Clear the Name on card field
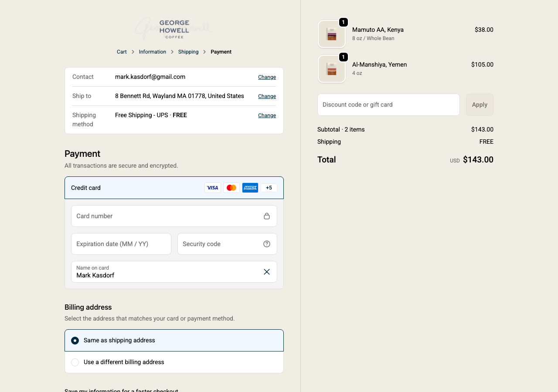558x392 pixels. 267,272
